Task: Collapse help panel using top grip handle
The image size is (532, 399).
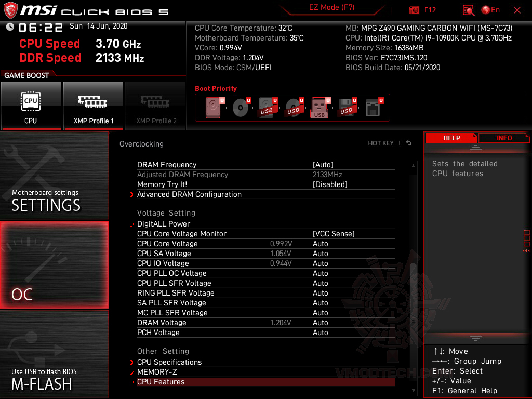Action: (x=476, y=147)
